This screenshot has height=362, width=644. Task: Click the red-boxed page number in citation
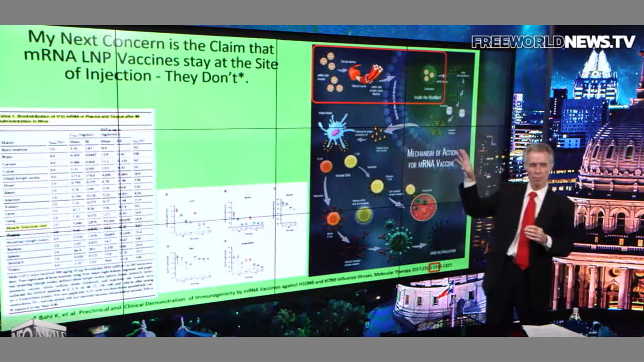coord(434,267)
